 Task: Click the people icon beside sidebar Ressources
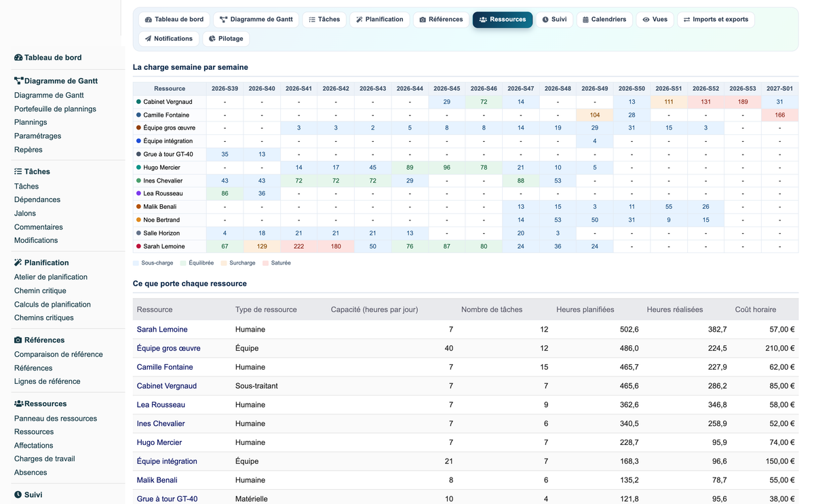click(x=19, y=404)
